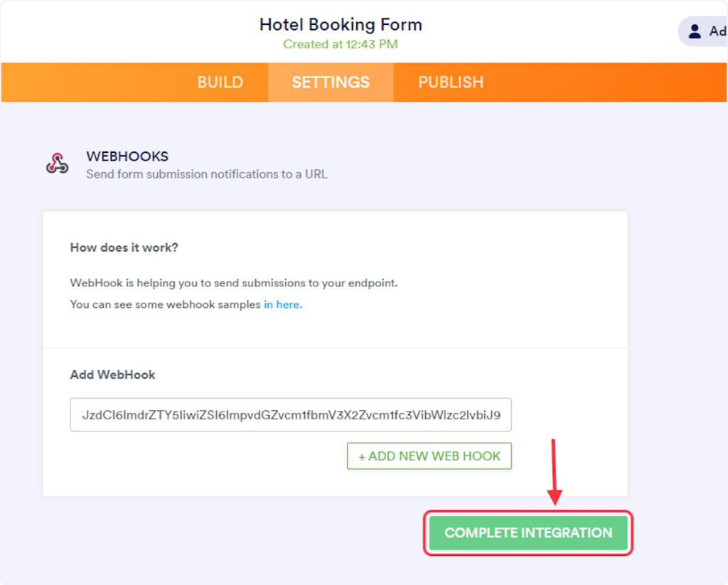The width and height of the screenshot is (728, 585).
Task: Click the Hotel Booking Form title
Action: coord(341,25)
